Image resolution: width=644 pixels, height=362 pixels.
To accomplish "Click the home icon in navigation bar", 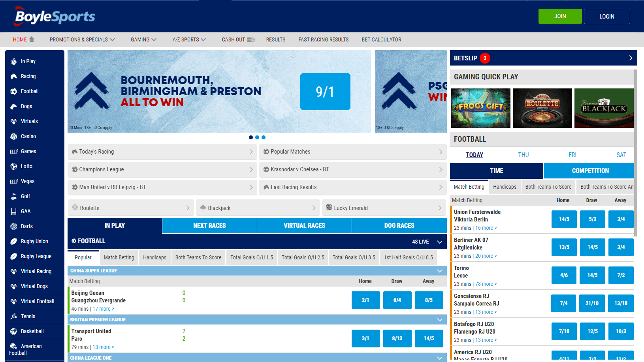I will tap(32, 39).
